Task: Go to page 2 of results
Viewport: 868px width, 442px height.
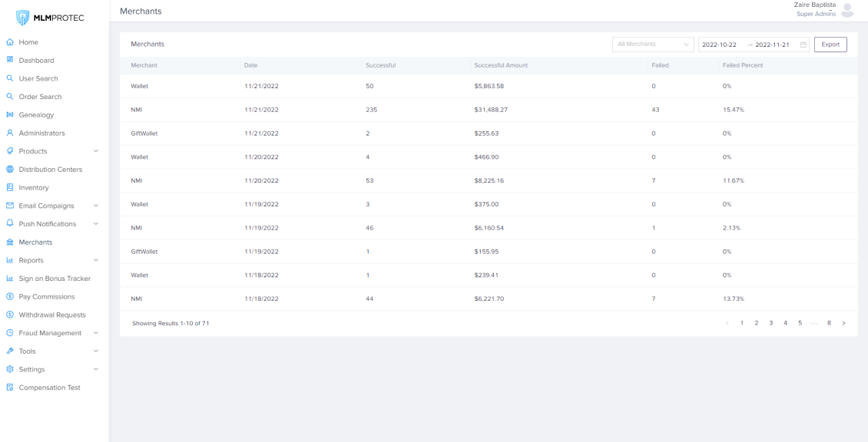Action: [756, 323]
